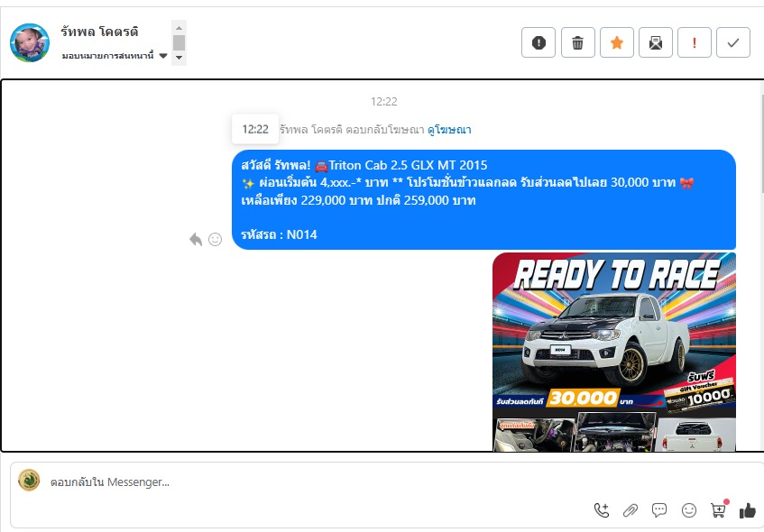
Task: Open emoji picker in the reply composer
Action: coord(689,510)
